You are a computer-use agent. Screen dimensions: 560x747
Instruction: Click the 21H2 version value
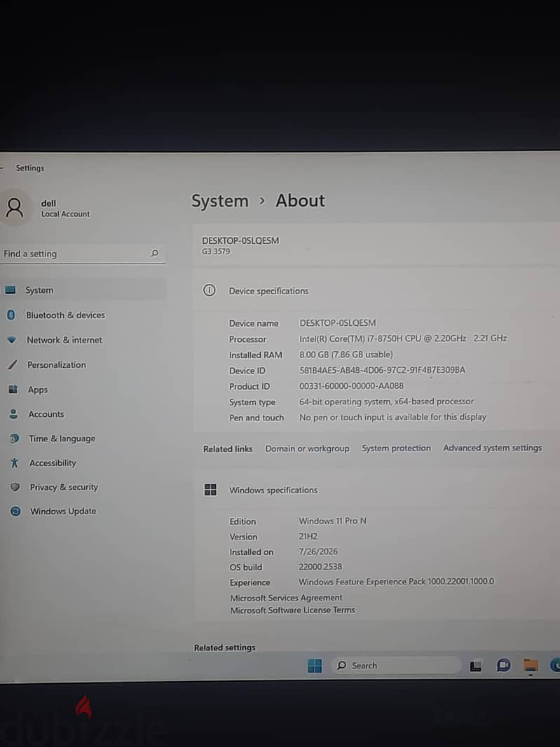pyautogui.click(x=308, y=536)
